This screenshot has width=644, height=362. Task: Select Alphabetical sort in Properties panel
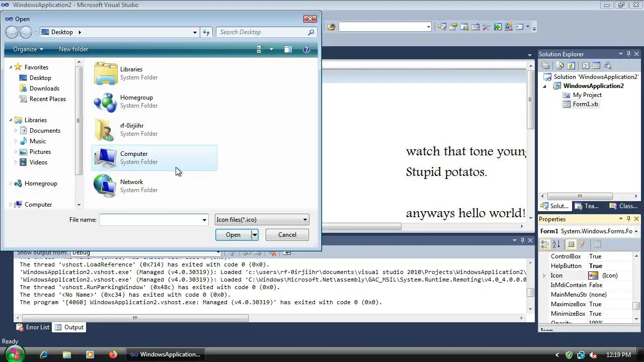556,244
